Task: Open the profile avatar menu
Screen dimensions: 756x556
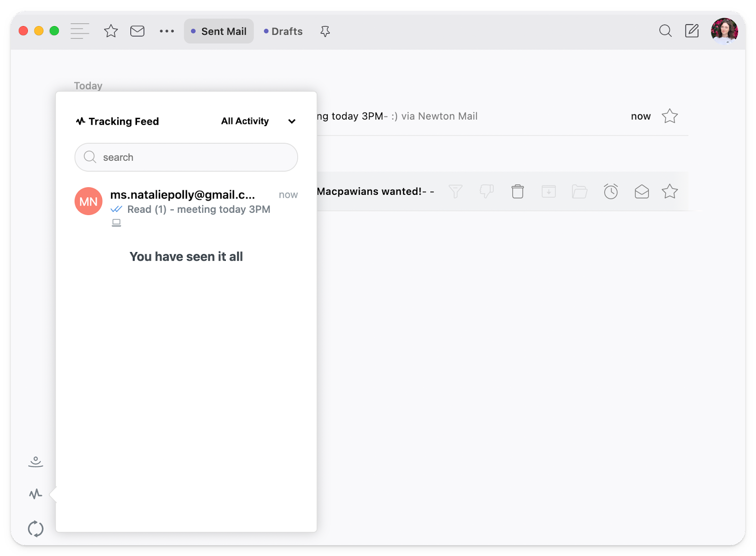Action: tap(724, 31)
